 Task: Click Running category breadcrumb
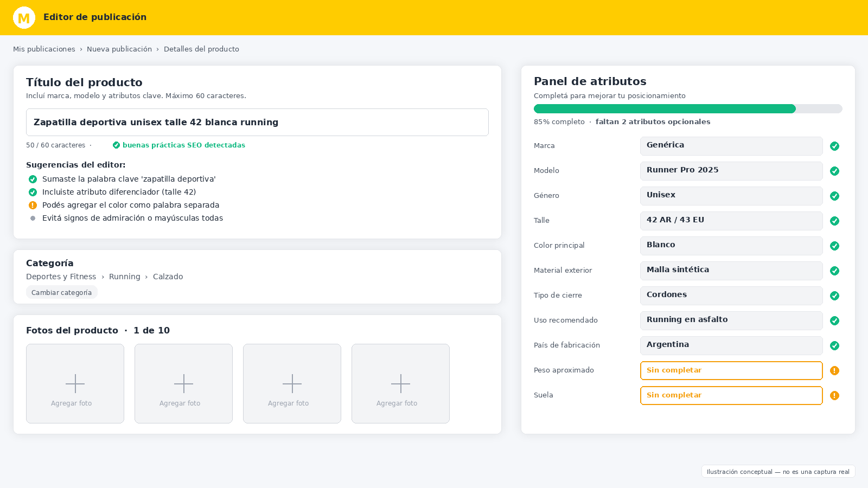[124, 277]
